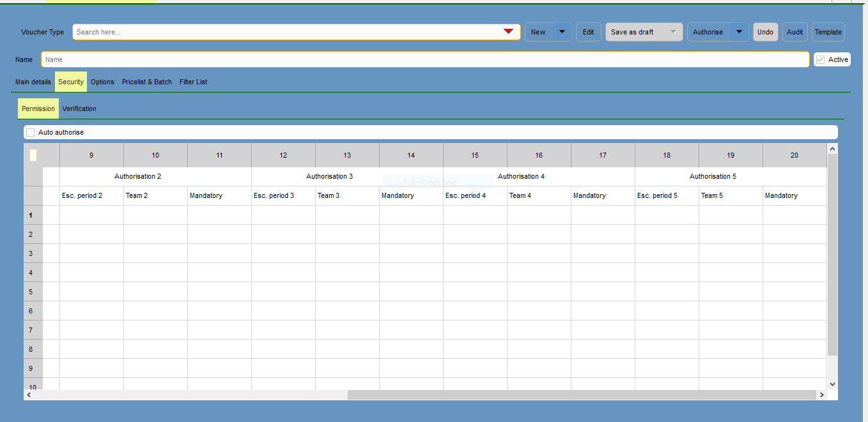The height and width of the screenshot is (422, 868).
Task: Click the Authorisation 5 group header
Action: [x=731, y=176]
